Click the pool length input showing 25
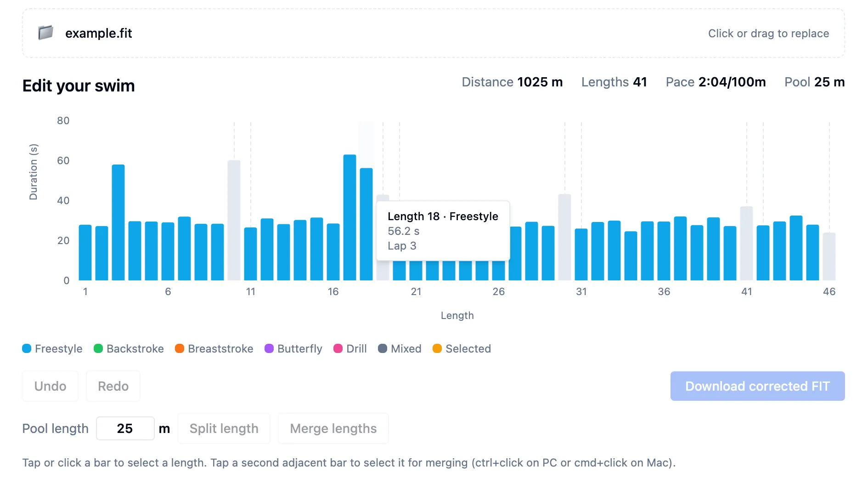This screenshot has height=478, width=868. [x=125, y=428]
